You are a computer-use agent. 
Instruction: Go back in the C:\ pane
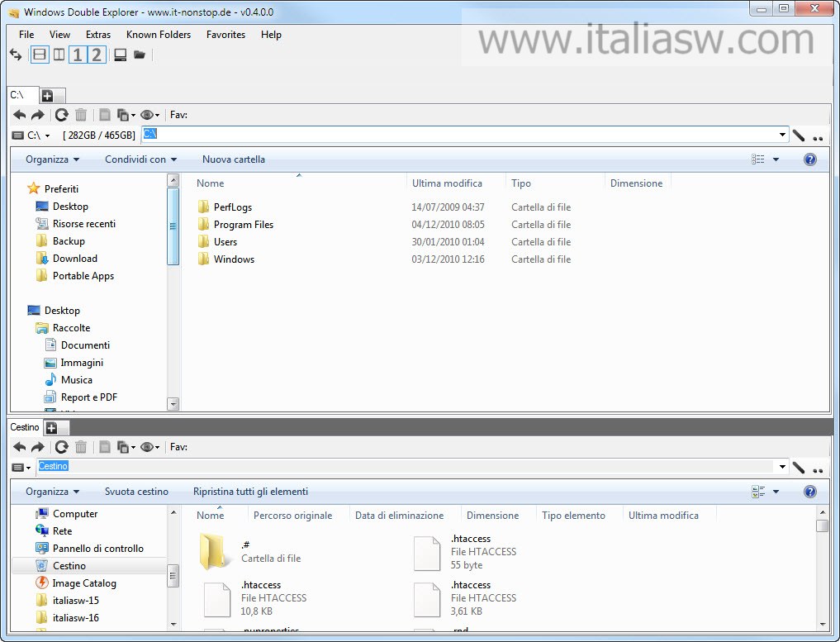pyautogui.click(x=20, y=115)
